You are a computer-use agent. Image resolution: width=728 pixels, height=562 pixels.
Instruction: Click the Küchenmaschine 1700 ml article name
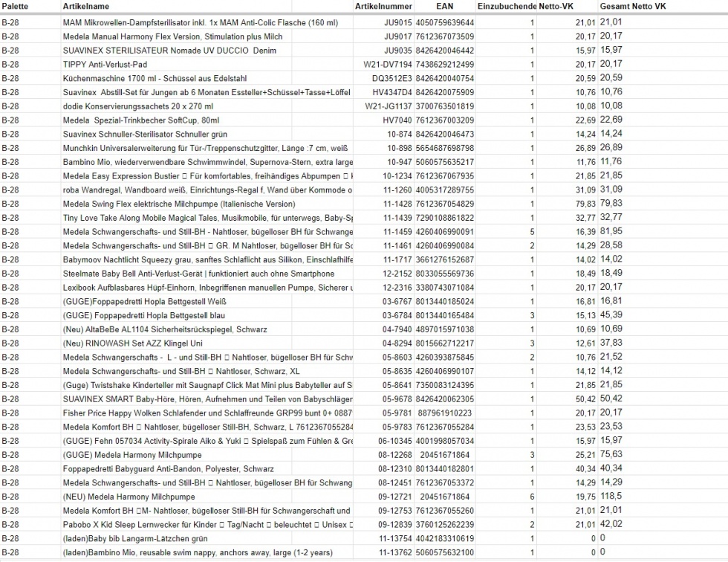(x=155, y=78)
